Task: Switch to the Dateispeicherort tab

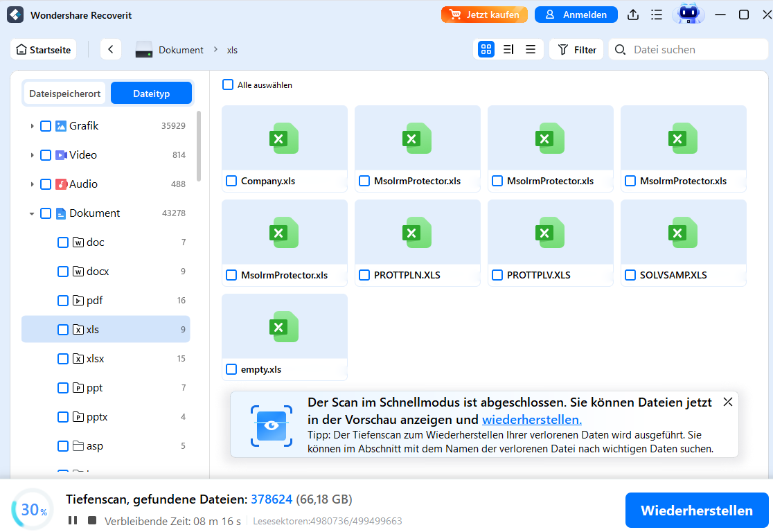Action: [65, 94]
